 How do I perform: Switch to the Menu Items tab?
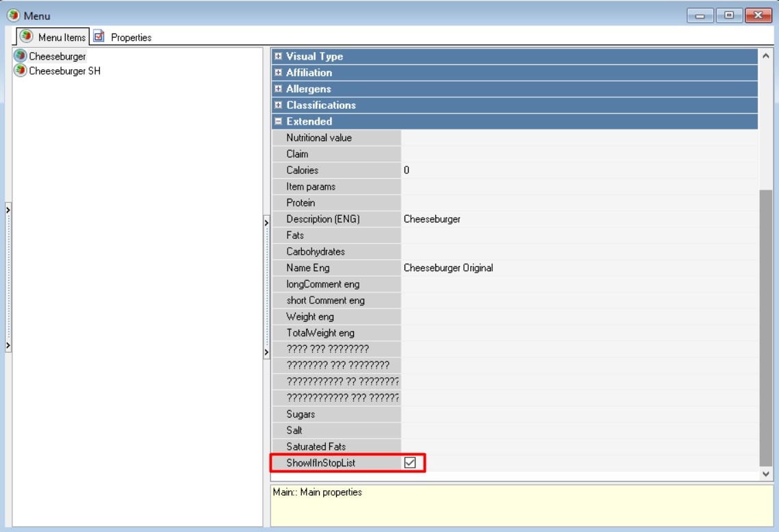62,38
